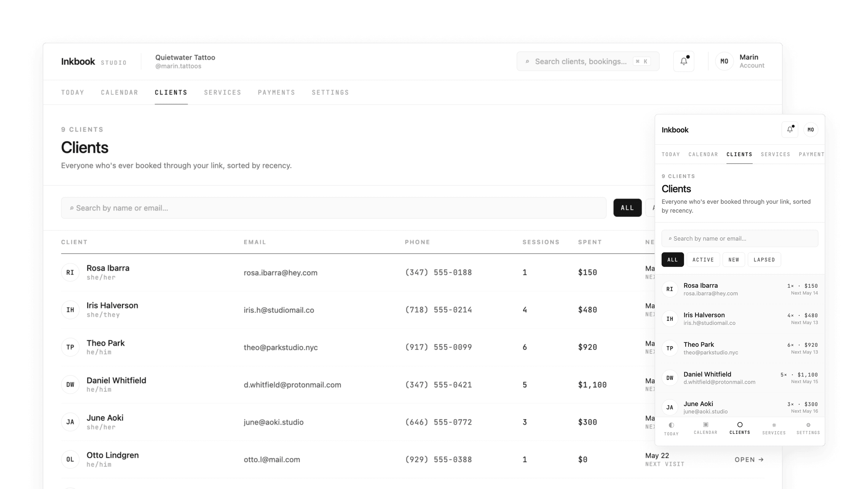Focus mobile Search by name or email field
This screenshot has height=489, width=868.
740,239
